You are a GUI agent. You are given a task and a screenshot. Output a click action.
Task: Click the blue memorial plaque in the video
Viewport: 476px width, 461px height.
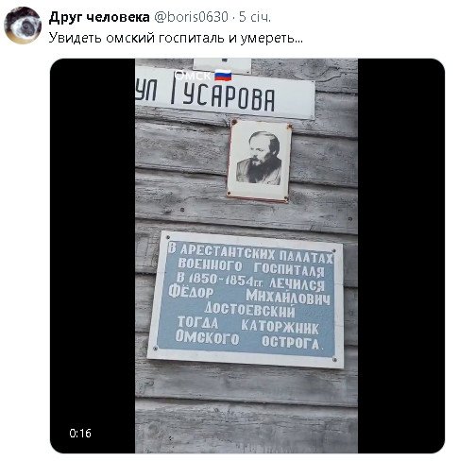(246, 299)
